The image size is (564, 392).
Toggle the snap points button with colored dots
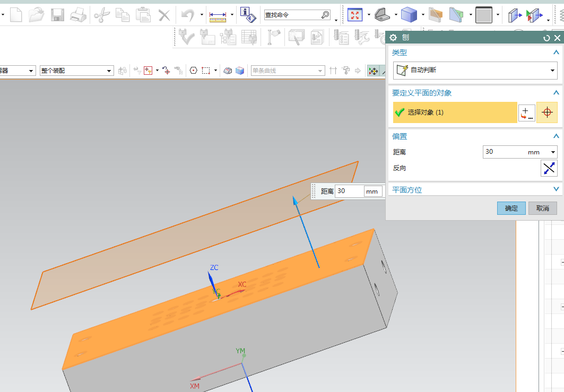click(x=374, y=71)
